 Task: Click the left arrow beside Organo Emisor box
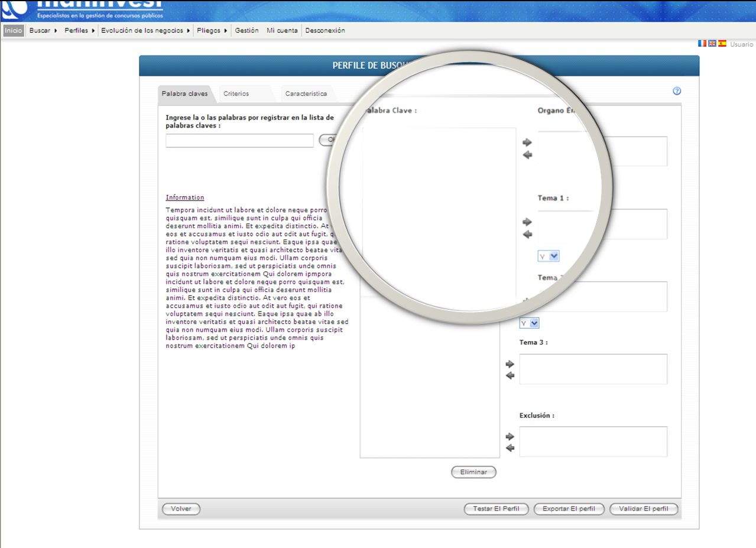point(527,155)
